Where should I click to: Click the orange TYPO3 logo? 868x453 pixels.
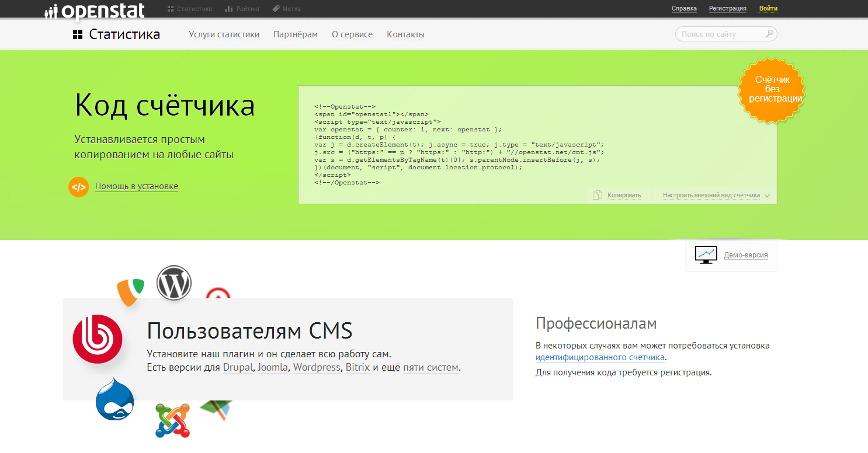pyautogui.click(x=130, y=291)
